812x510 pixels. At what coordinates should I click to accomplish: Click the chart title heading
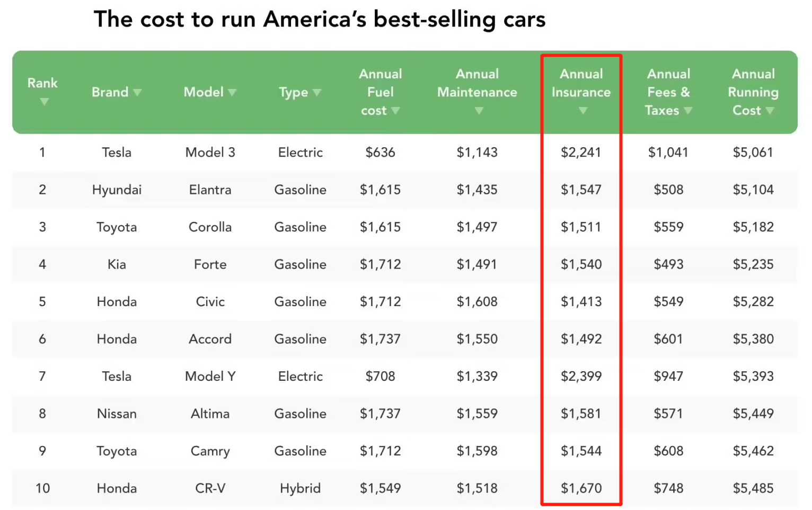point(319,20)
